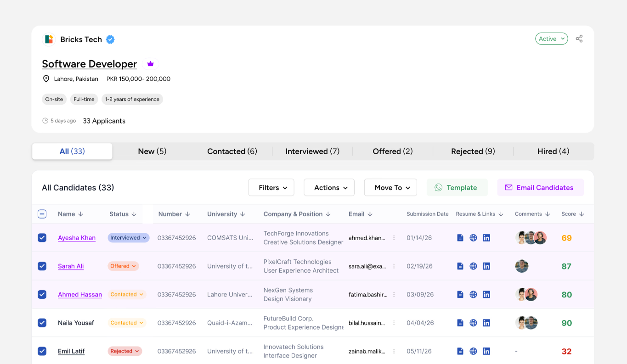Change Emil Latif's Rejected status
Viewport: 627px width, 364px height.
coord(124,351)
